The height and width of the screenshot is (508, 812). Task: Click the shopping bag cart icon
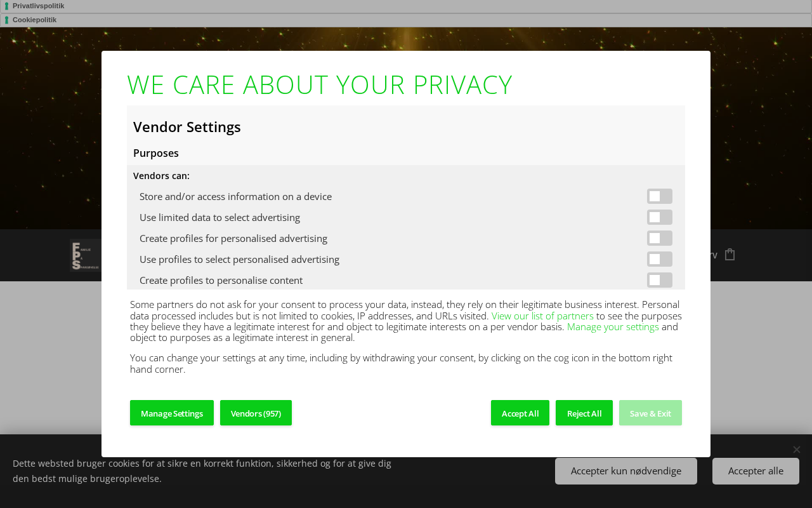click(730, 255)
